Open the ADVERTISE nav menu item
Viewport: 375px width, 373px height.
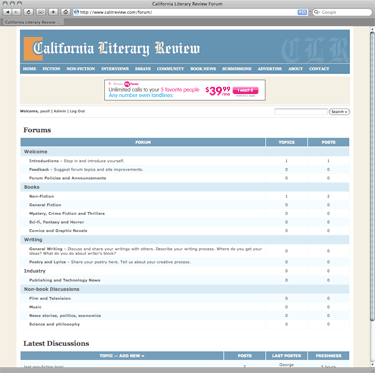point(270,69)
